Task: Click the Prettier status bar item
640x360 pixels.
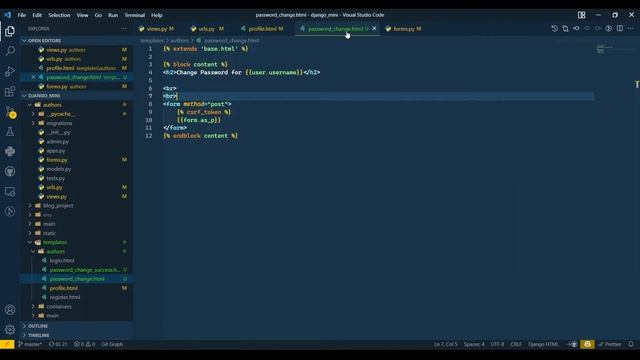Action: [610, 344]
